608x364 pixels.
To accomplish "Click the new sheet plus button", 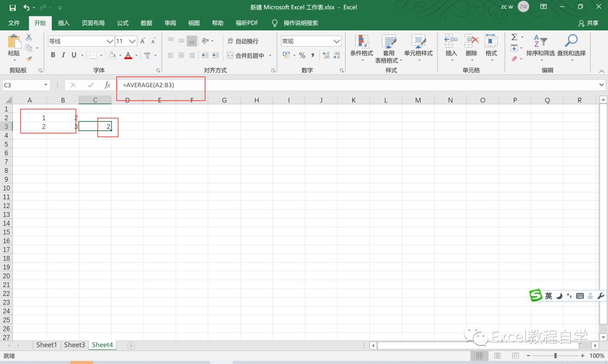I will pyautogui.click(x=131, y=345).
